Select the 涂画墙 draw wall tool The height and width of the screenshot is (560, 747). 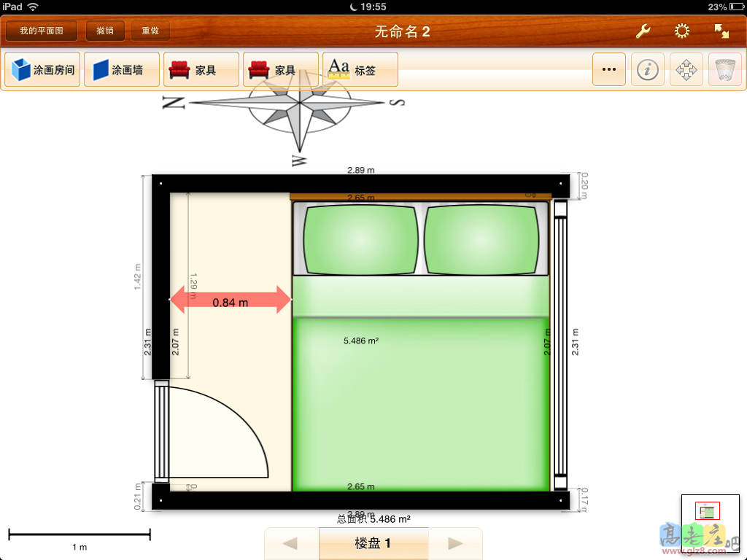(x=122, y=70)
